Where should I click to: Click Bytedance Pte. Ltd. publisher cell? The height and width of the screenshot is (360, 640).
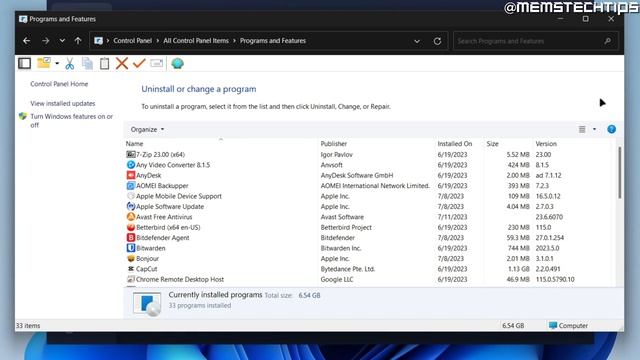pyautogui.click(x=348, y=269)
